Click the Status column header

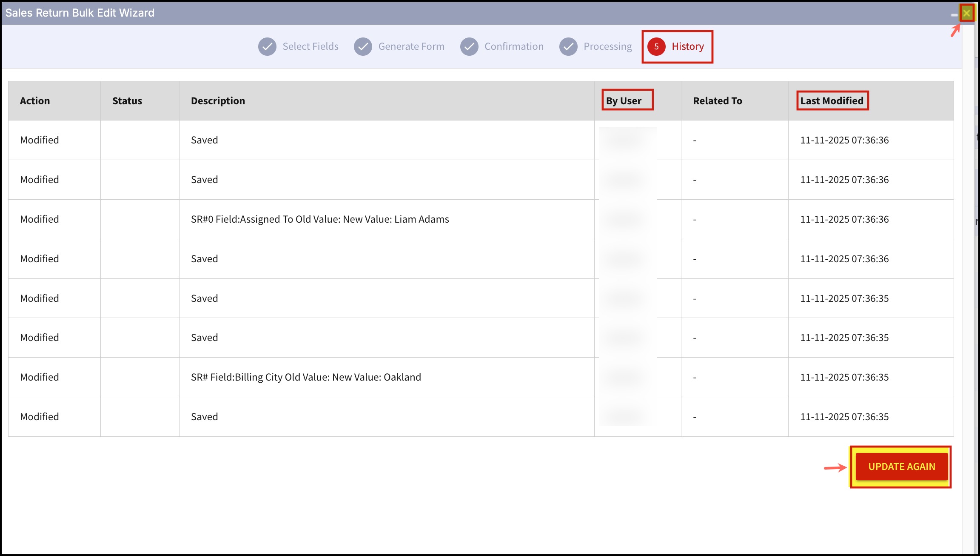[127, 101]
